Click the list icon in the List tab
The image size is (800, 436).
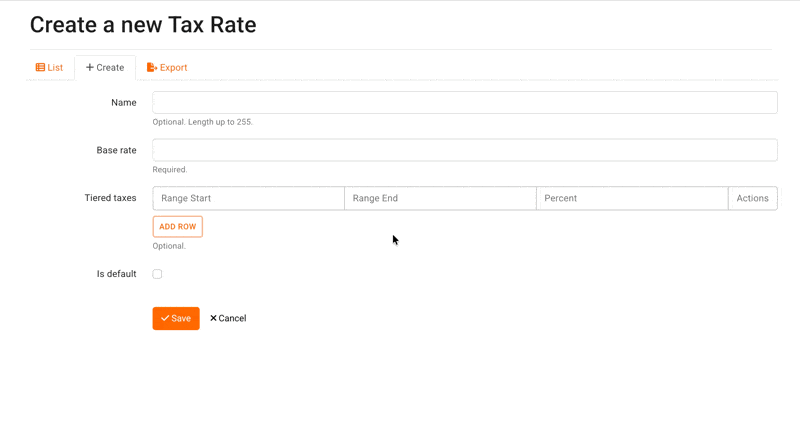40,68
